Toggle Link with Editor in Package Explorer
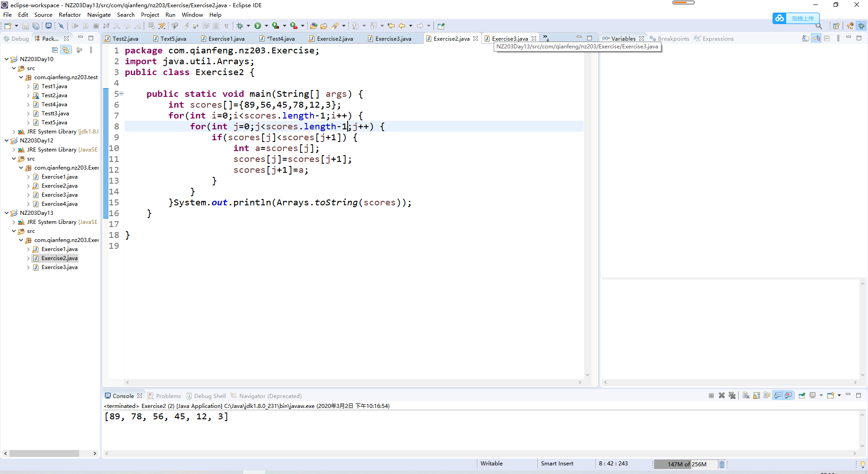Screen dimensions: 868x474 coord(66,50)
